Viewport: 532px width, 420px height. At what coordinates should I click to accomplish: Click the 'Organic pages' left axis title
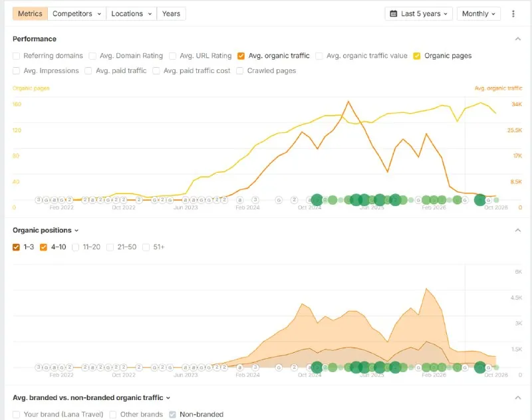pos(31,88)
